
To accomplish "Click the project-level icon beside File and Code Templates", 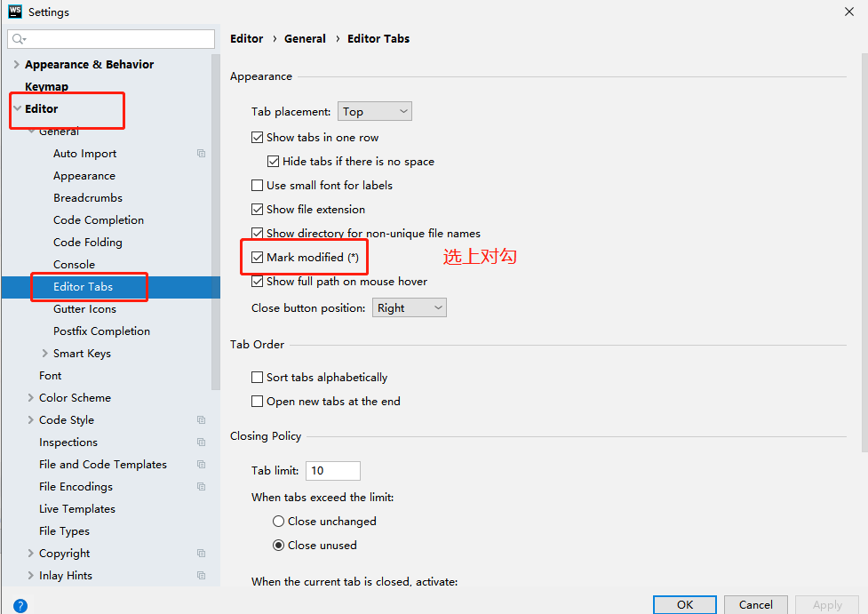I will 201,465.
